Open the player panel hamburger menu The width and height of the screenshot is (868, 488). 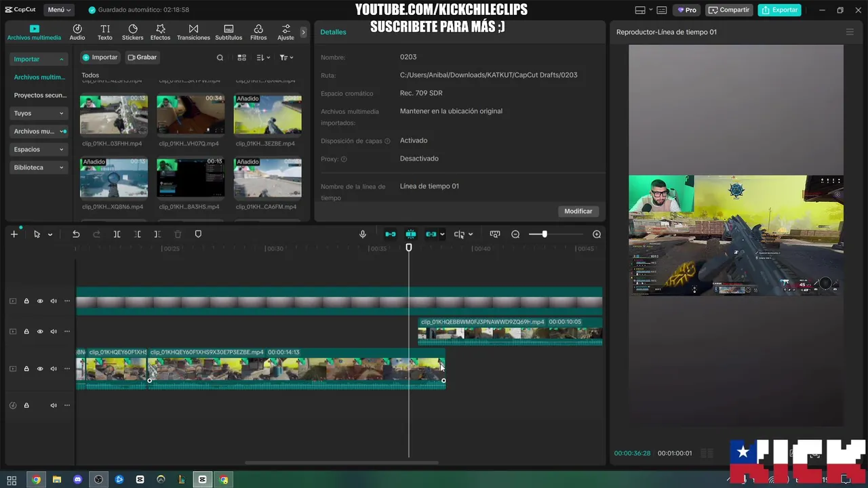850,32
